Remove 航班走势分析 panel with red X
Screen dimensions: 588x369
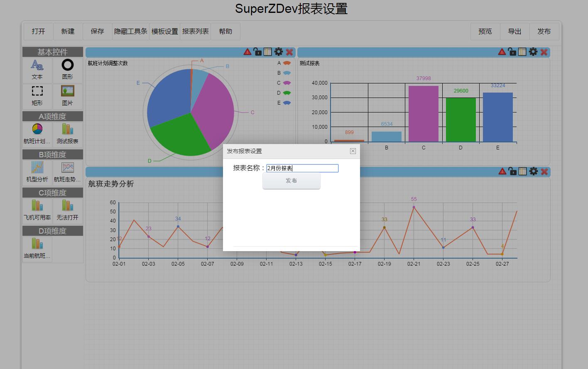click(544, 172)
